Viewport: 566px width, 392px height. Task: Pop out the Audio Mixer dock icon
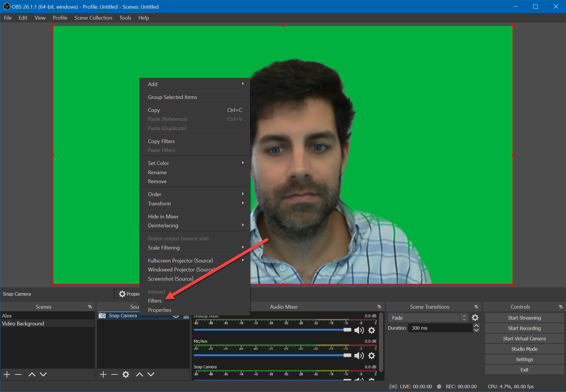pos(379,307)
